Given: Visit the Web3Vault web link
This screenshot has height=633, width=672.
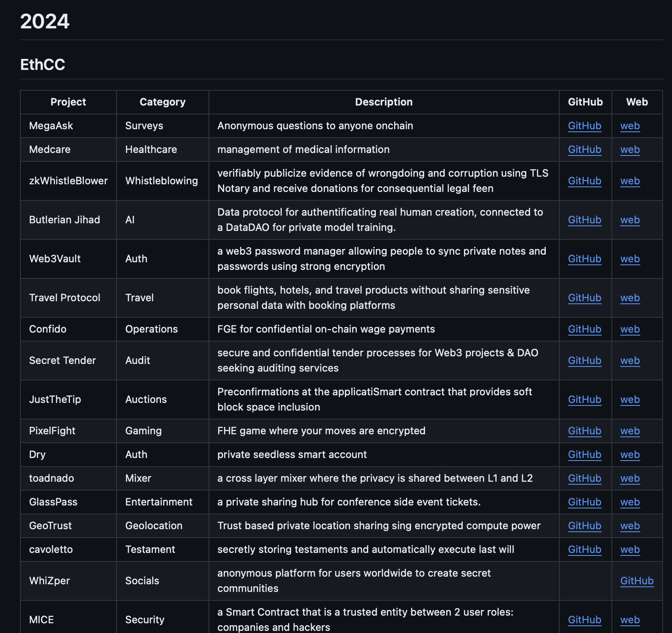Looking at the screenshot, I should coord(630,259).
